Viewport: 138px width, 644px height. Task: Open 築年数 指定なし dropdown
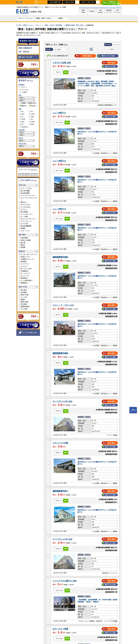[x=27, y=140]
